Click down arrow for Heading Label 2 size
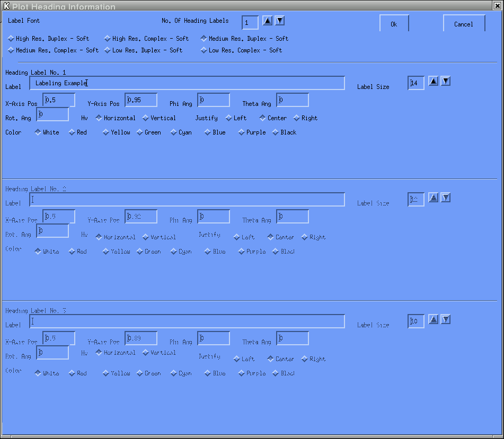Image resolution: width=504 pixels, height=439 pixels. [446, 198]
